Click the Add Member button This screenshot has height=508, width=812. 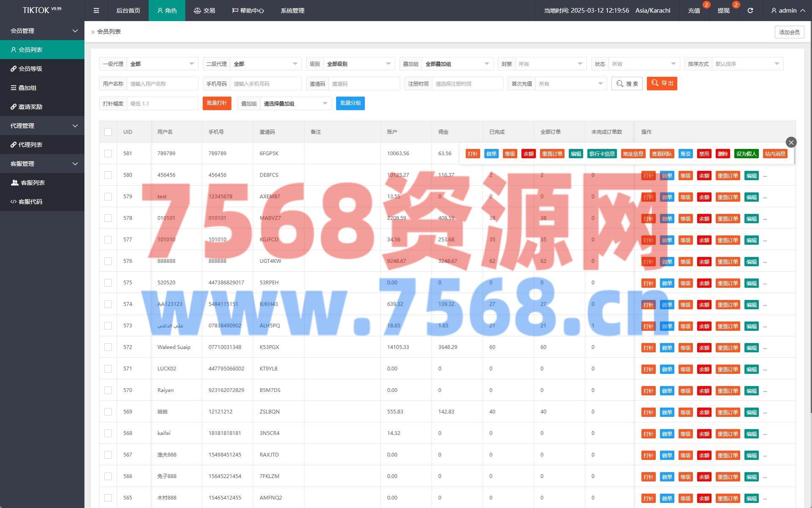pos(789,32)
